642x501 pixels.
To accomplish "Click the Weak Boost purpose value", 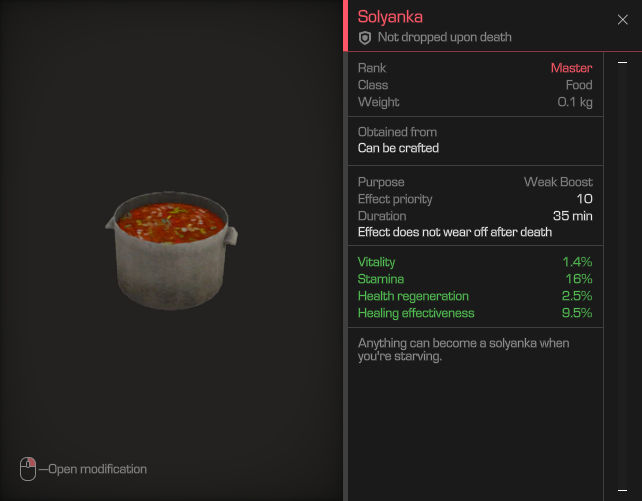I will pyautogui.click(x=558, y=182).
